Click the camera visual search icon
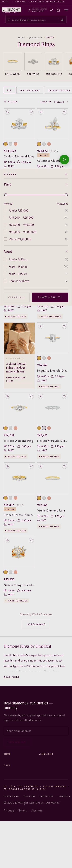This screenshot has width=72, height=868. pyautogui.click(x=62, y=20)
